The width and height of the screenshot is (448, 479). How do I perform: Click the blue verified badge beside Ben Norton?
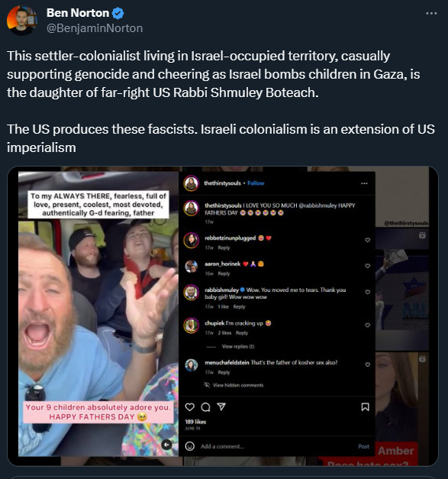(118, 13)
